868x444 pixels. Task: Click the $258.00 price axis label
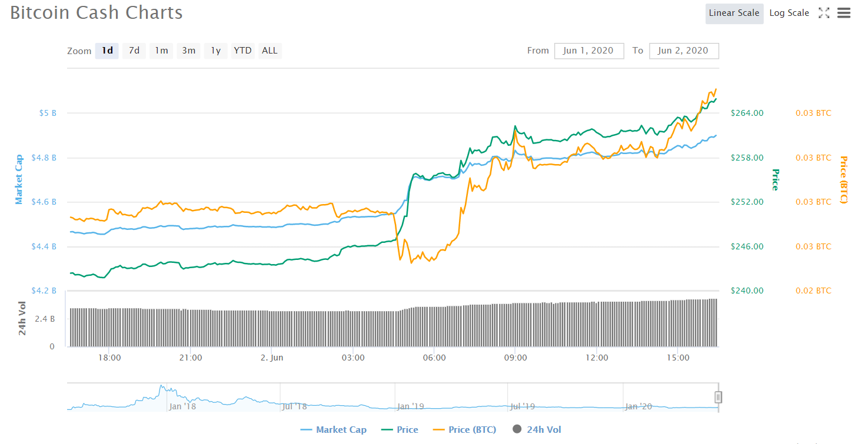tap(747, 158)
